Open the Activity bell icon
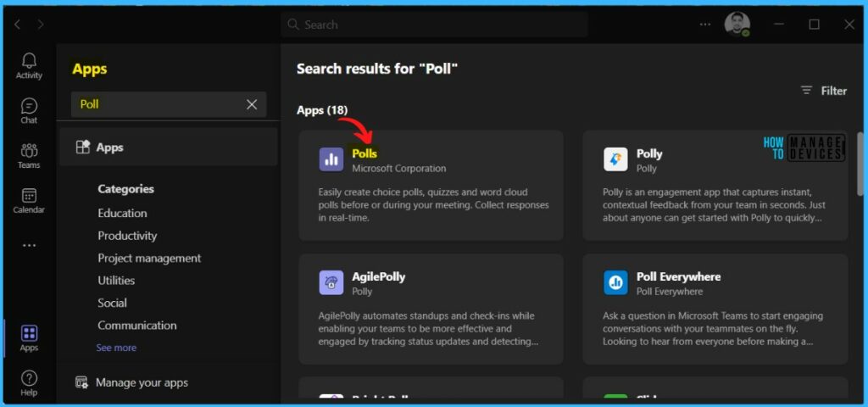 29,61
